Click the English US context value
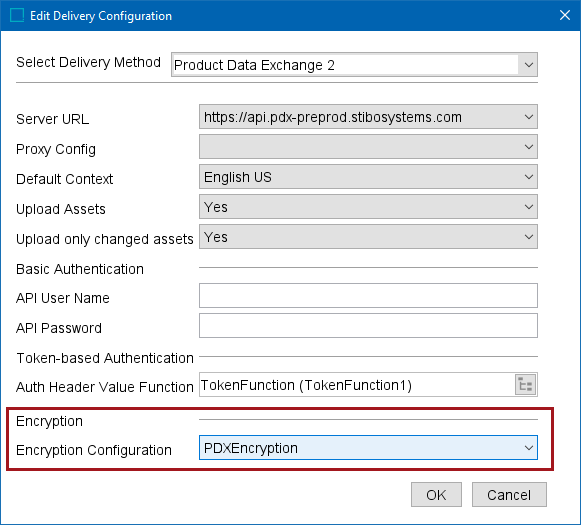The image size is (581, 525). (238, 177)
